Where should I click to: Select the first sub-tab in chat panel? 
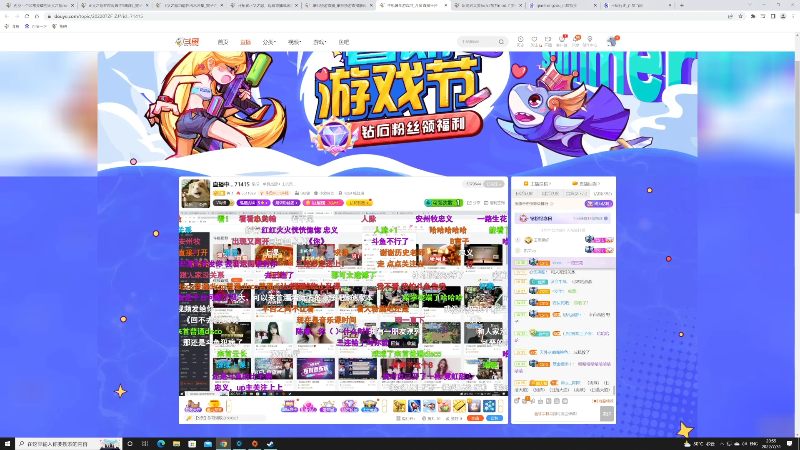524,194
